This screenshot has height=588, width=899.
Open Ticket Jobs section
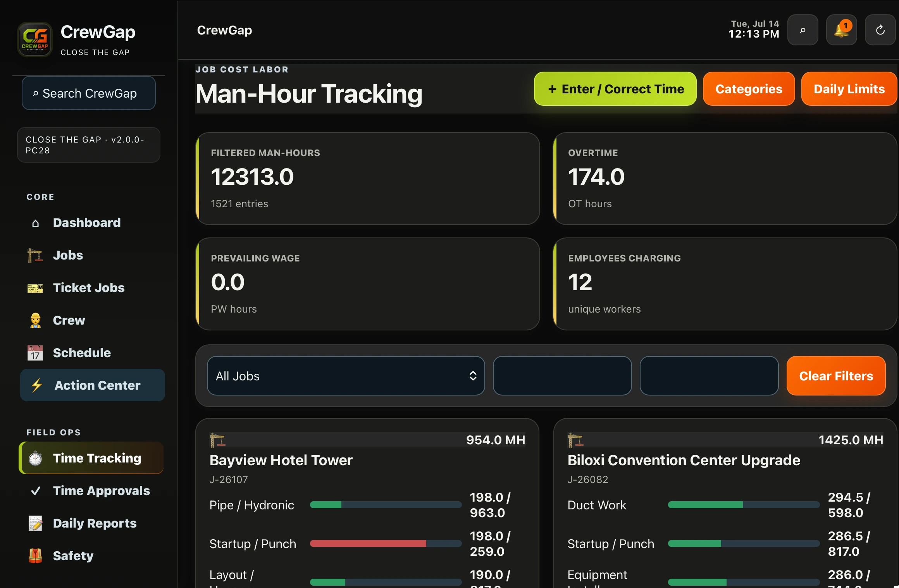tap(93, 288)
